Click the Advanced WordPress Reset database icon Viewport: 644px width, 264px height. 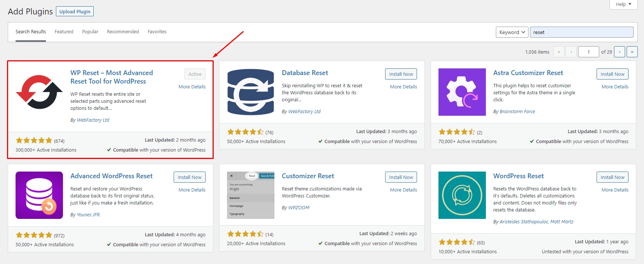coord(39,195)
